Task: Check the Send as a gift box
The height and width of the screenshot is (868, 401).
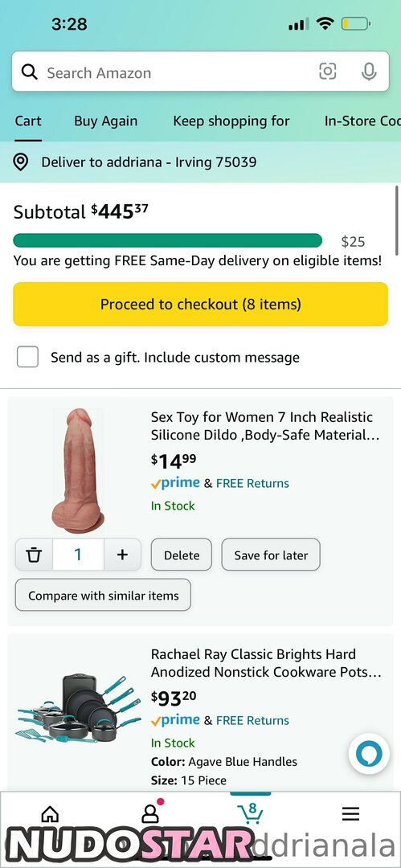Action: [27, 357]
